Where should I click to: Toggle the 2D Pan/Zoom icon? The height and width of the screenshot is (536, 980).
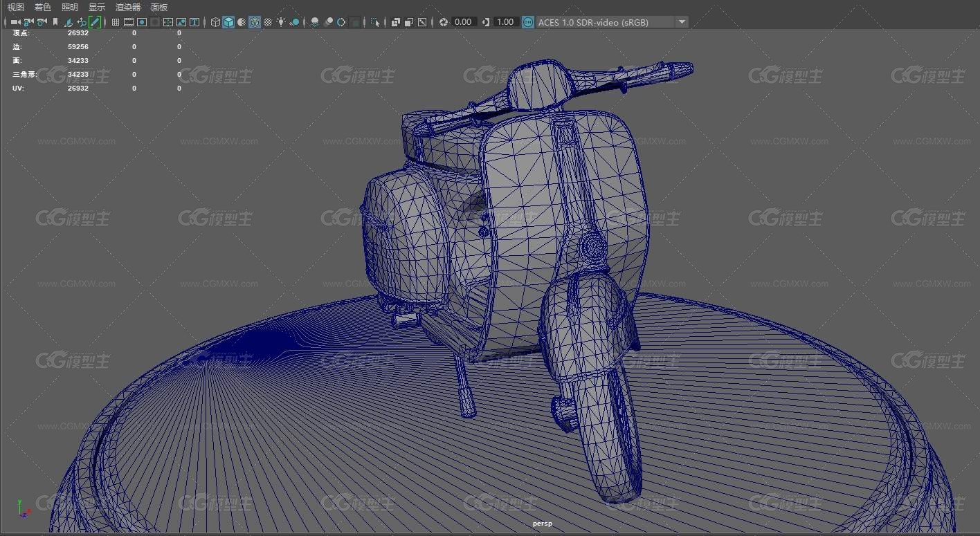click(82, 22)
